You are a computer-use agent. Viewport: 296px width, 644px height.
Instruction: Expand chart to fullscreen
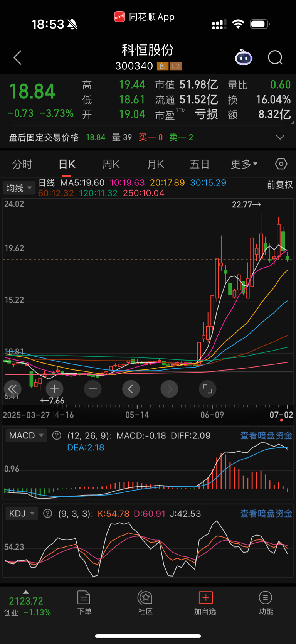tap(207, 389)
